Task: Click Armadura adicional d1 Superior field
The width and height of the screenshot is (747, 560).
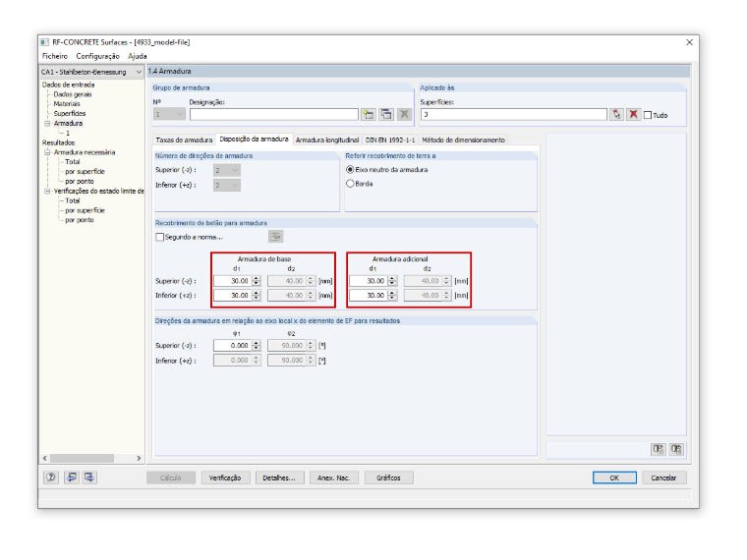Action: point(369,281)
